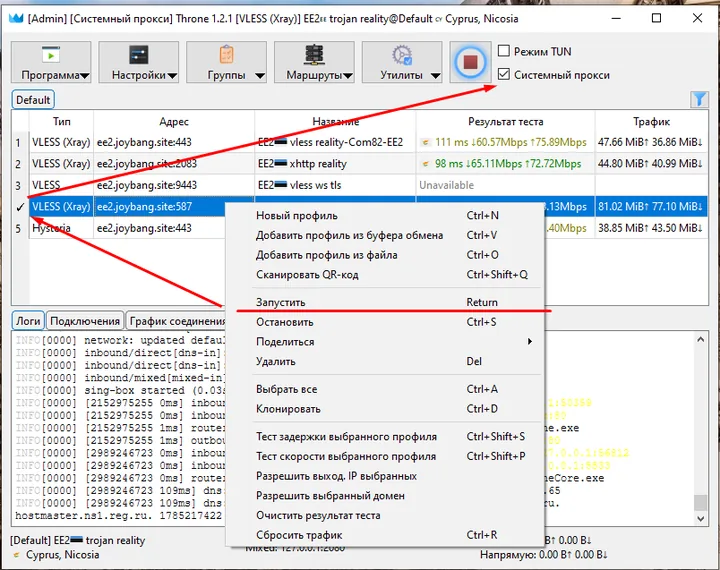
Task: Choose Очистить результат теста
Action: (385, 515)
